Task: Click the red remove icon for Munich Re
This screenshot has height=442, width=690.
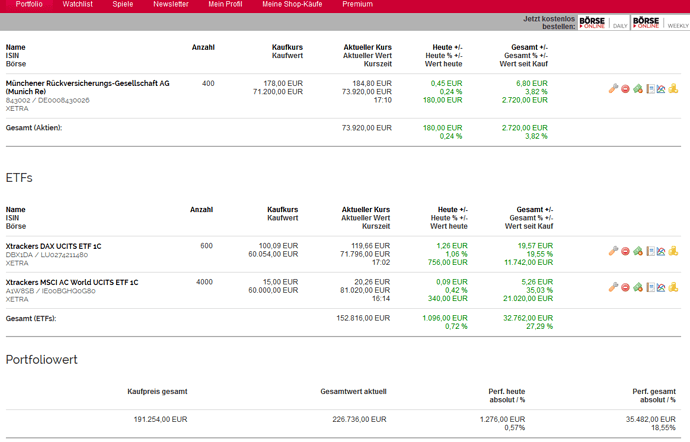Action: (x=625, y=89)
